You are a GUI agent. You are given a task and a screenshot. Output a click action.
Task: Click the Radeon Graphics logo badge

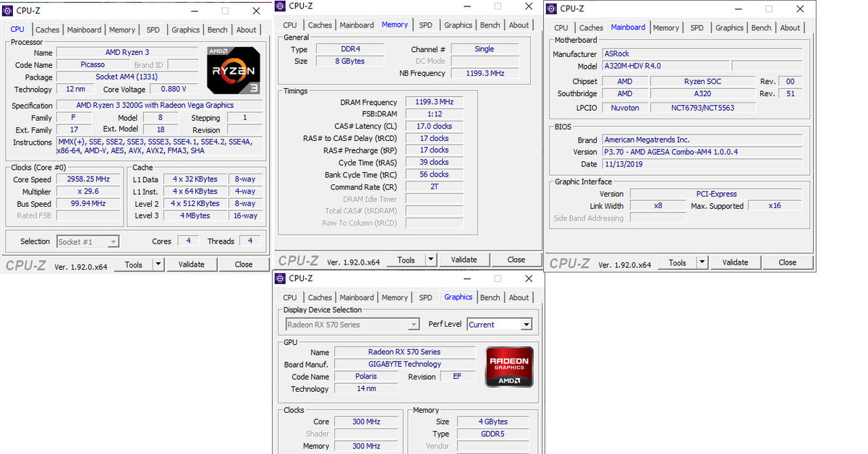[509, 367]
